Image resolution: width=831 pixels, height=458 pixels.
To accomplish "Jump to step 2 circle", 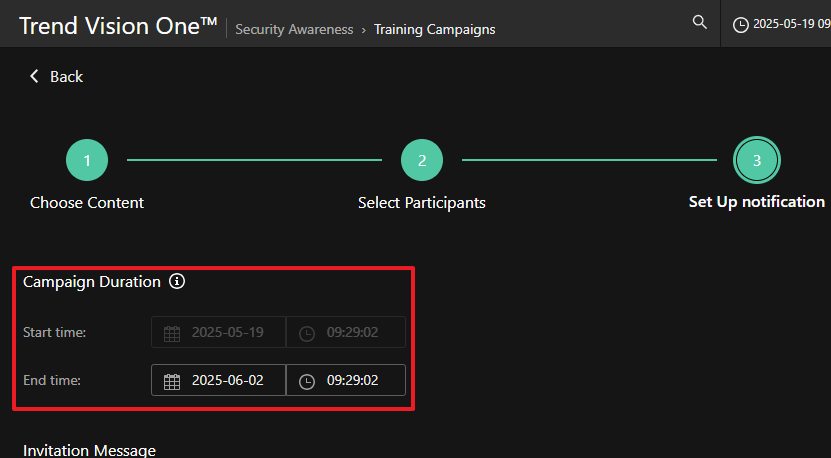I will pyautogui.click(x=422, y=160).
